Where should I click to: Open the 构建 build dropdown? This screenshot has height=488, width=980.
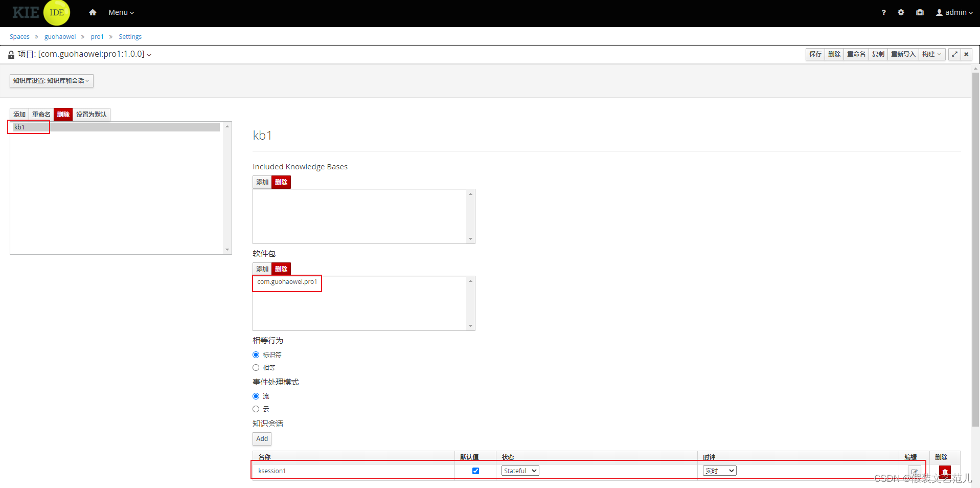pos(931,54)
